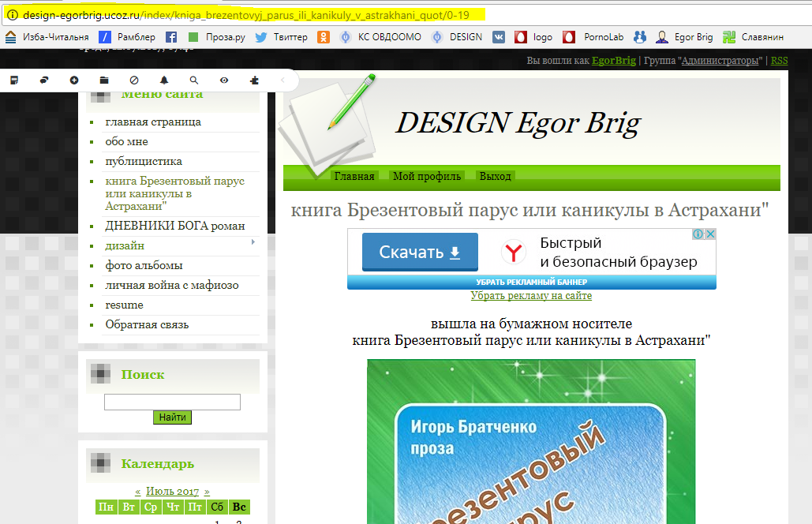Screen dimensions: 812x524
Task: Click the VK bookmark icon
Action: pos(499,37)
